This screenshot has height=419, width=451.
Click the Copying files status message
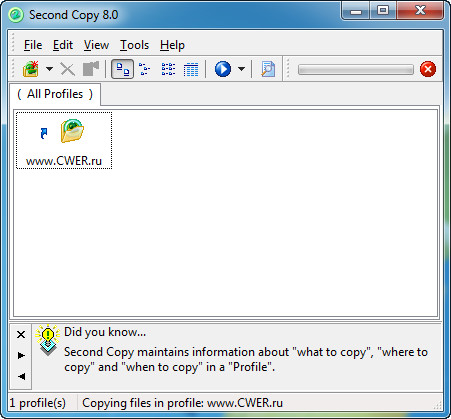coord(182,403)
